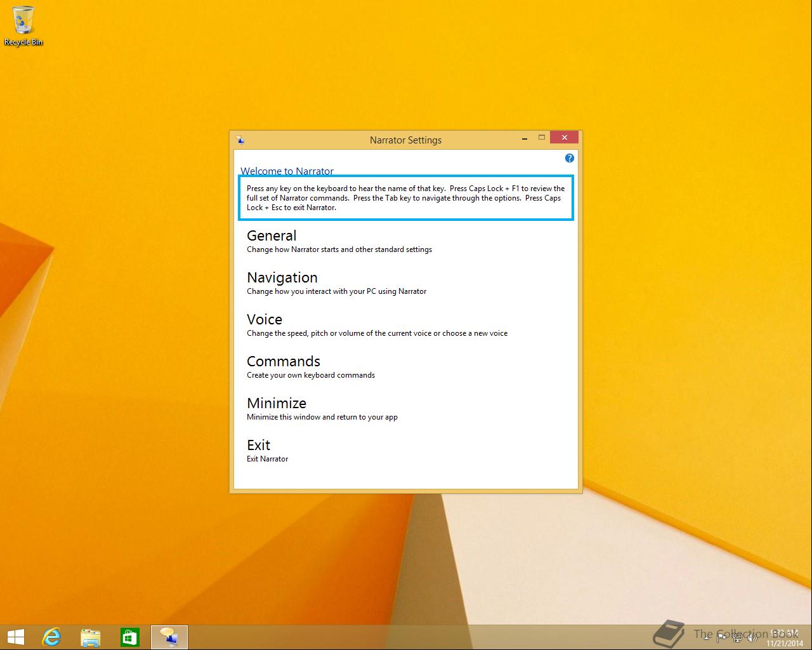
Task: Click 'Change how you interact with your PC' text
Action: coord(336,291)
